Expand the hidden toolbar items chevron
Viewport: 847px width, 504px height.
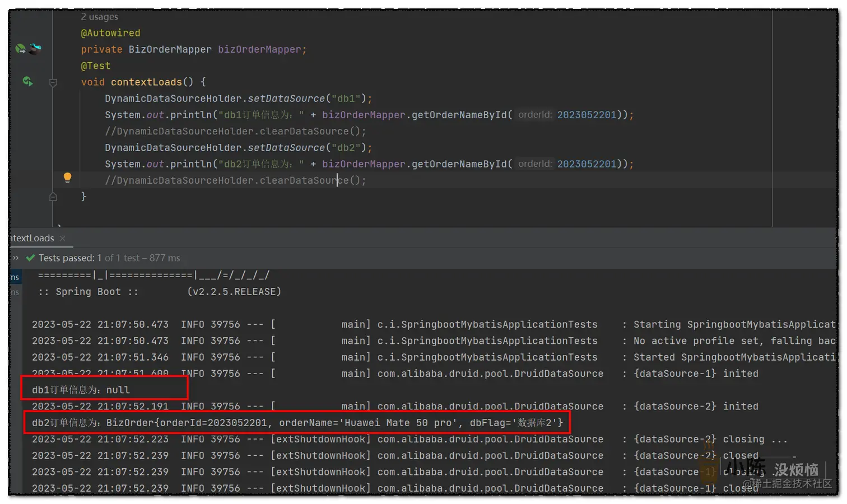click(16, 258)
